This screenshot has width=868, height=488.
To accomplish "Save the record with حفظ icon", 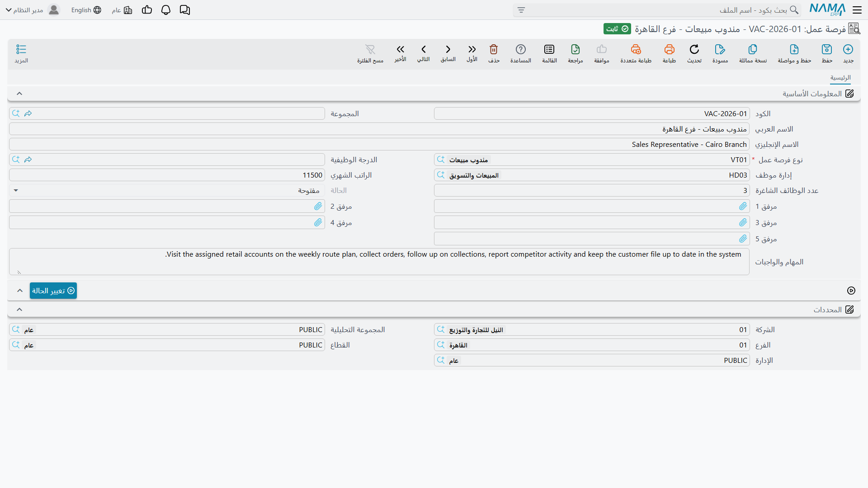I will point(827,53).
